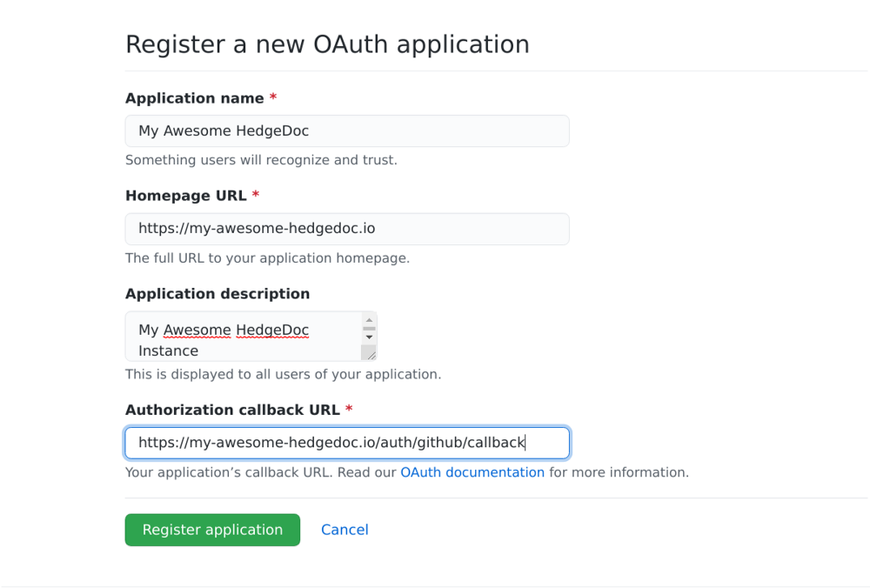Screen dimensions: 870x588
Task: Click inside the Homepage URL field
Action: pyautogui.click(x=346, y=228)
